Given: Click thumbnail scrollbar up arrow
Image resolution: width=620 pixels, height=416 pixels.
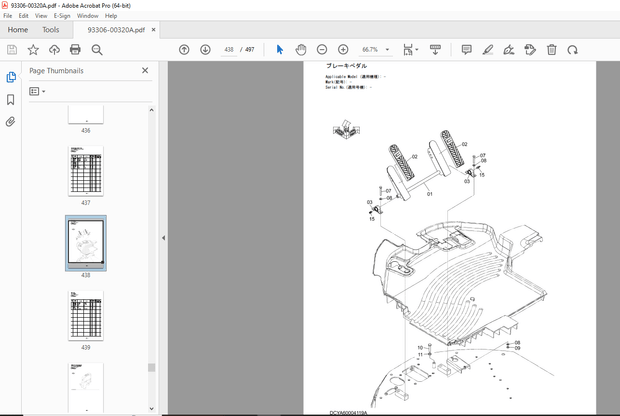Looking at the screenshot, I should [x=151, y=110].
